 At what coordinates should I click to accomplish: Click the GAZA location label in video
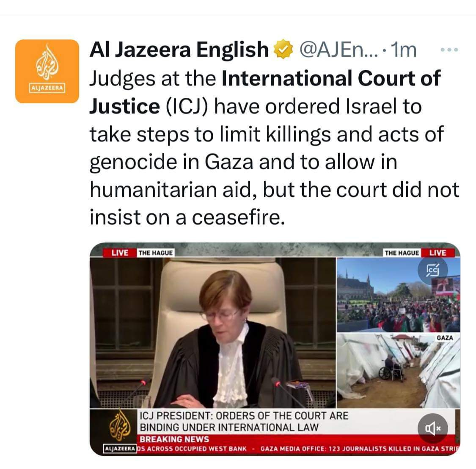(445, 338)
